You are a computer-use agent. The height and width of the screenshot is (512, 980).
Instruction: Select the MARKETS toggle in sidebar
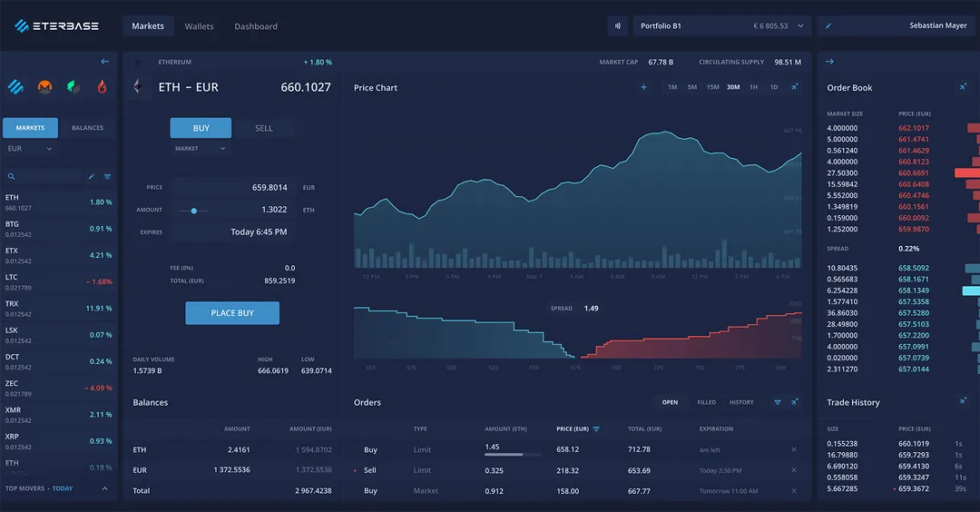click(30, 127)
